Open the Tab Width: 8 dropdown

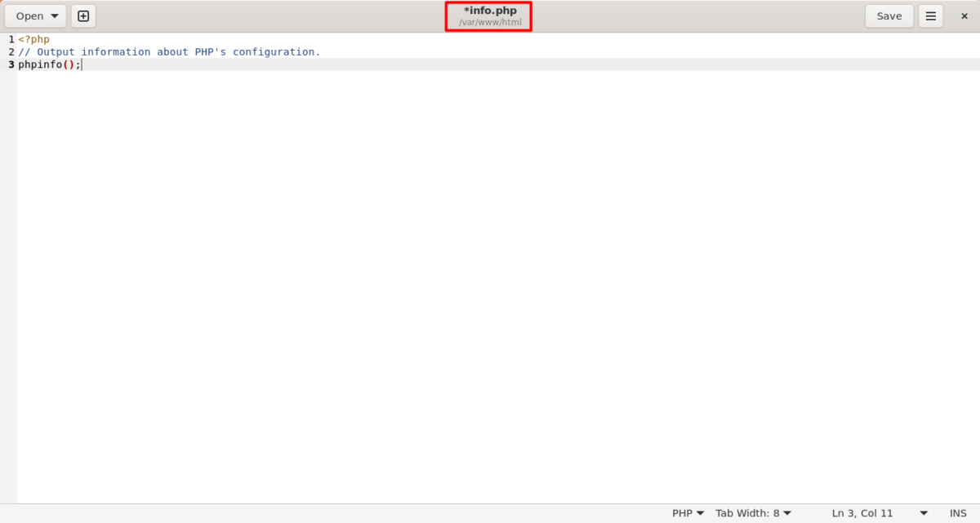coord(753,513)
